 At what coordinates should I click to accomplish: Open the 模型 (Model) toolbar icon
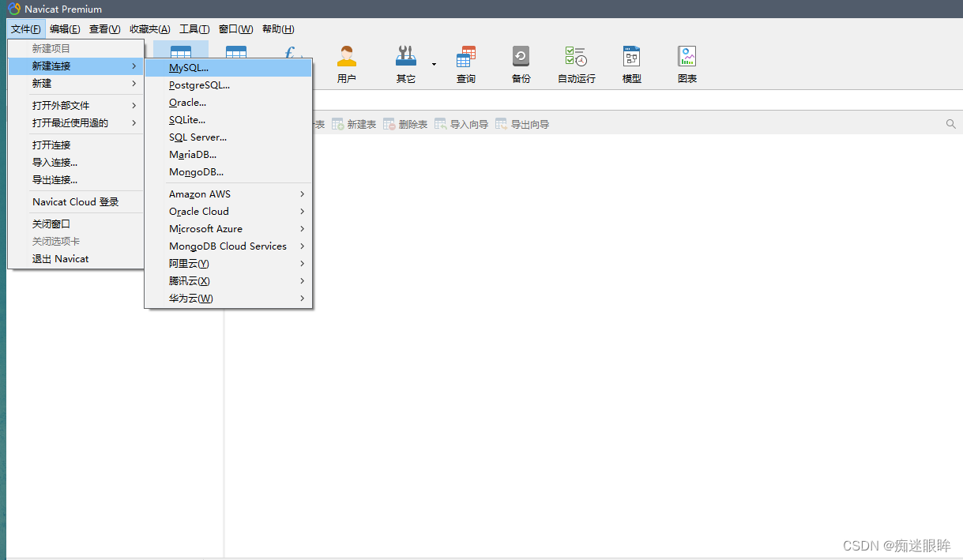[631, 64]
